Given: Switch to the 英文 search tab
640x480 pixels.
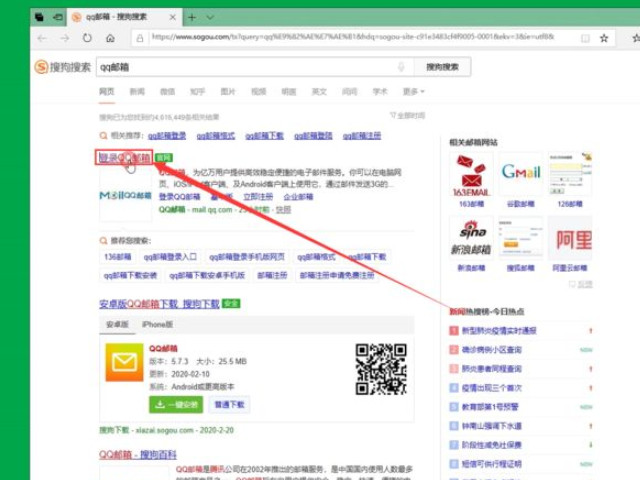Looking at the screenshot, I should click(319, 91).
